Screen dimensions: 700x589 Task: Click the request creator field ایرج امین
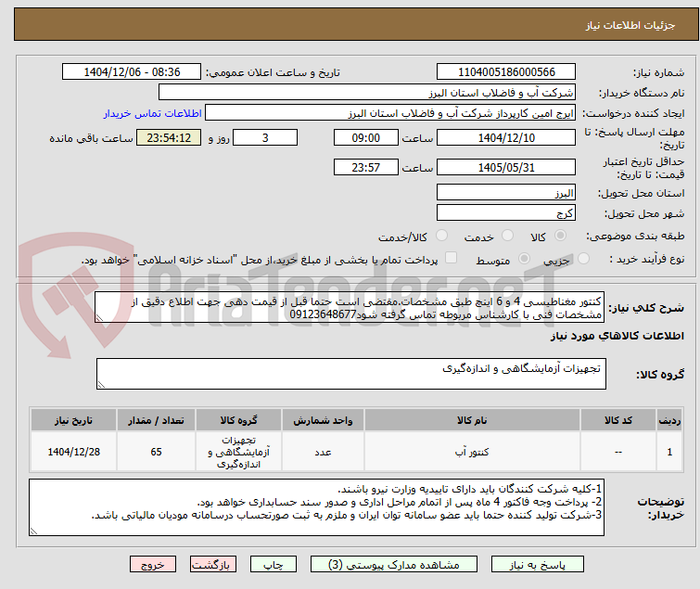pyautogui.click(x=390, y=113)
